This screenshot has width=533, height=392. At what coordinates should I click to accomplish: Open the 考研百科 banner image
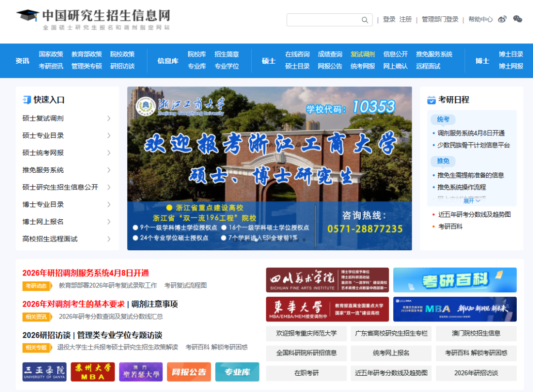455,280
